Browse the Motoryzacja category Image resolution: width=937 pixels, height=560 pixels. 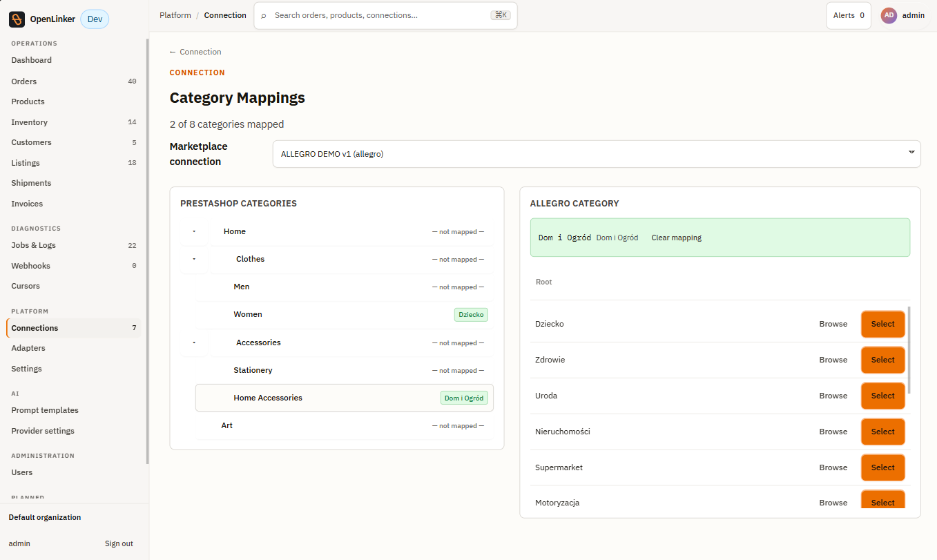click(833, 503)
